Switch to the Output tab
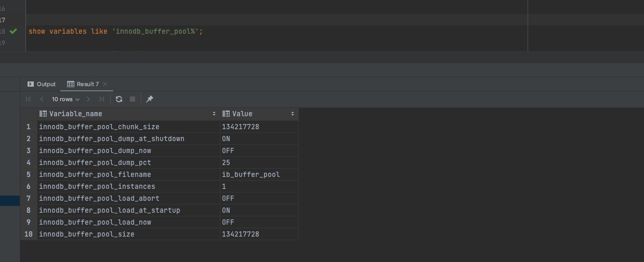 [42, 84]
